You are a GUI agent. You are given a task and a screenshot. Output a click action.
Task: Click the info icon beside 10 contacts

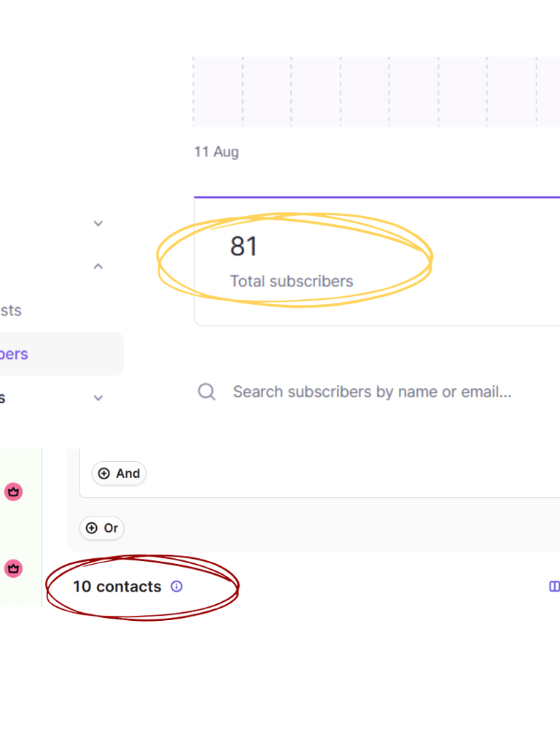click(x=176, y=586)
